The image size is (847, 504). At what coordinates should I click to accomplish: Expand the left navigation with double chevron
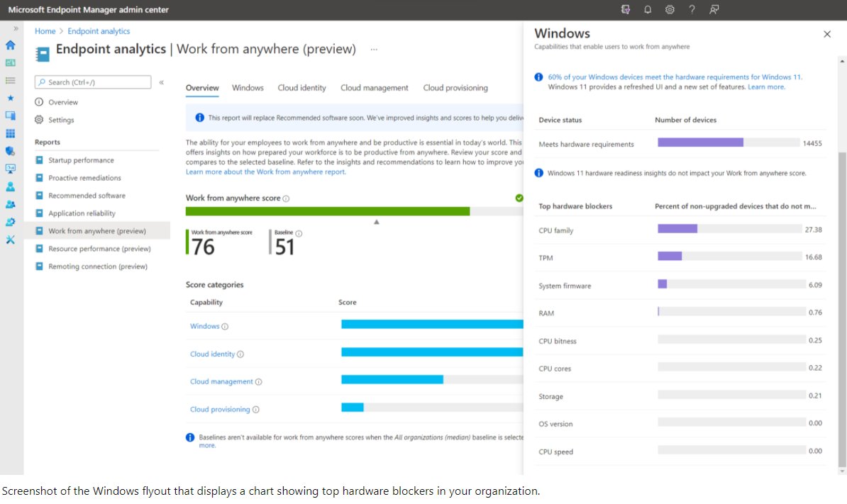click(16, 28)
